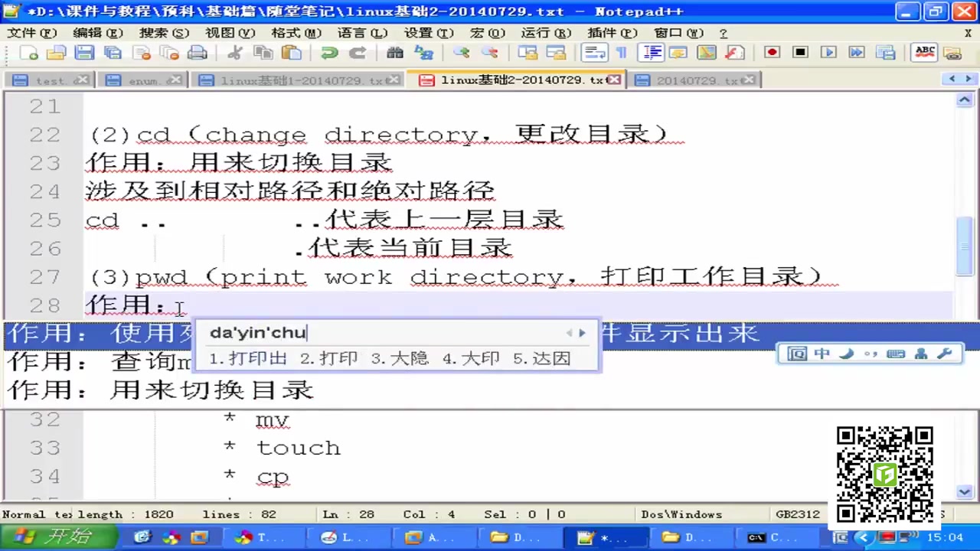Switch to the 20140729.txt tab

click(x=694, y=80)
